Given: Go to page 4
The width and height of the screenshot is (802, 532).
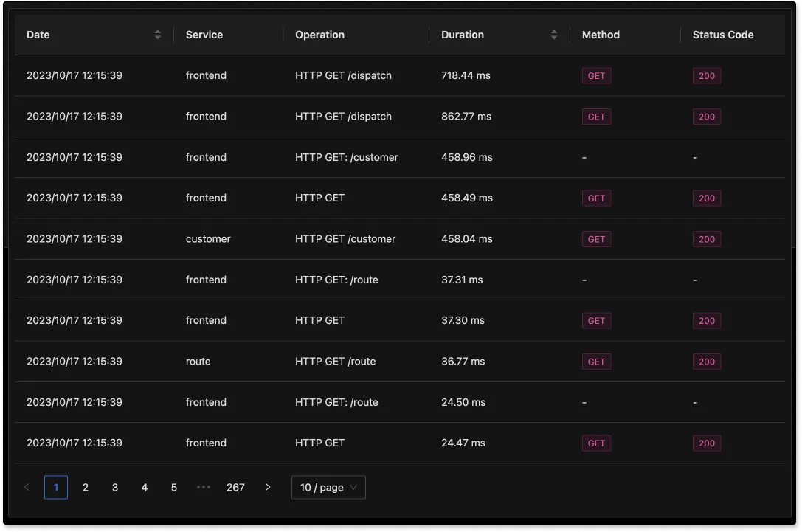Looking at the screenshot, I should [144, 488].
